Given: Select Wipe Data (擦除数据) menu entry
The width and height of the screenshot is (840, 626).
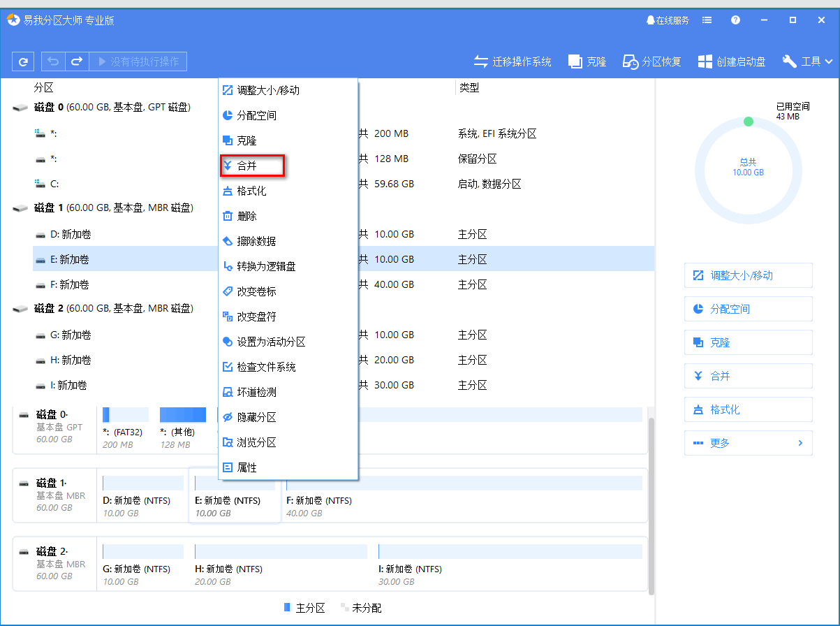Looking at the screenshot, I should [256, 241].
